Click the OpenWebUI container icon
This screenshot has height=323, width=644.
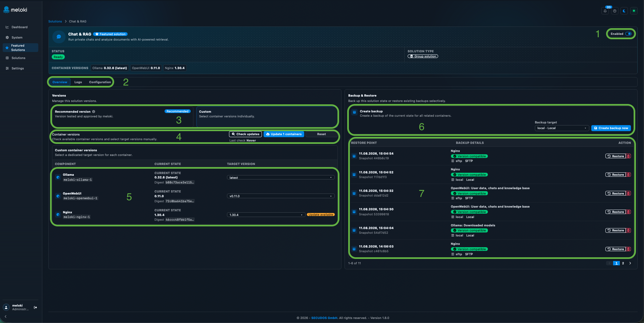(x=58, y=196)
